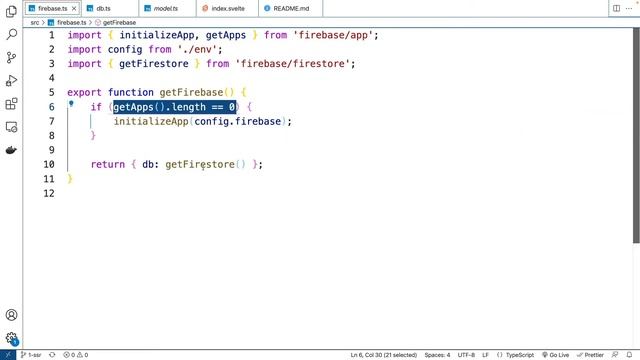Open the Accounts menu icon
This screenshot has height=360, width=640.
pos(11,315)
